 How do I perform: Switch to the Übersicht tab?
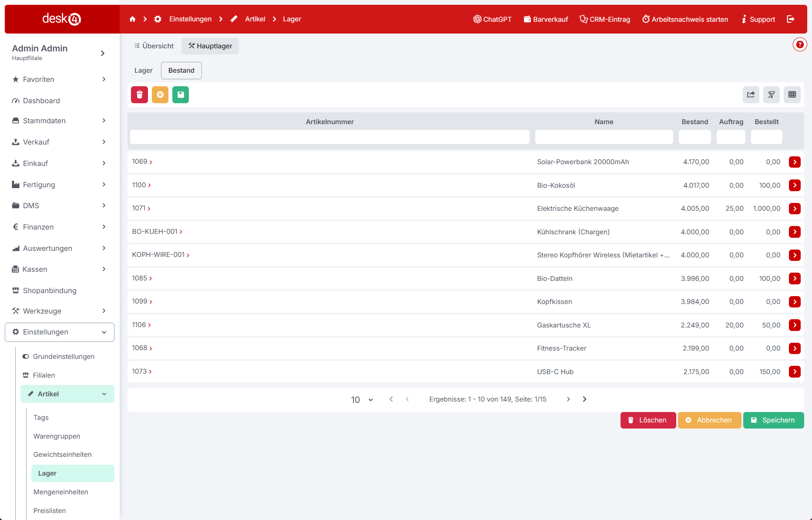154,46
